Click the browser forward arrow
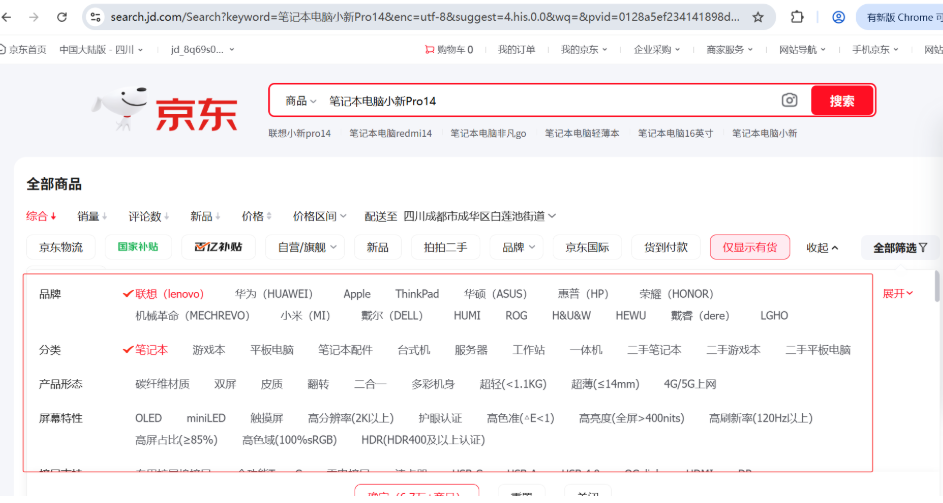The image size is (943, 503). tap(34, 17)
